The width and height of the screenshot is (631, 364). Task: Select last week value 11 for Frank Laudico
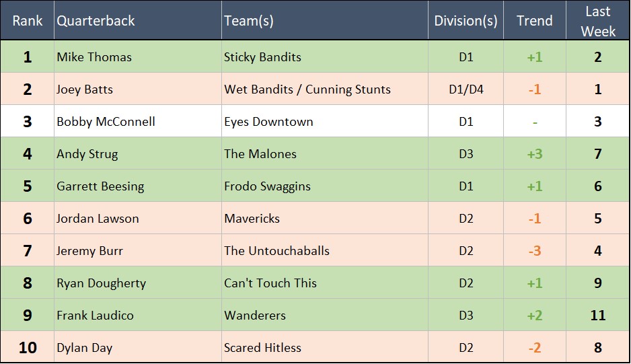597,316
